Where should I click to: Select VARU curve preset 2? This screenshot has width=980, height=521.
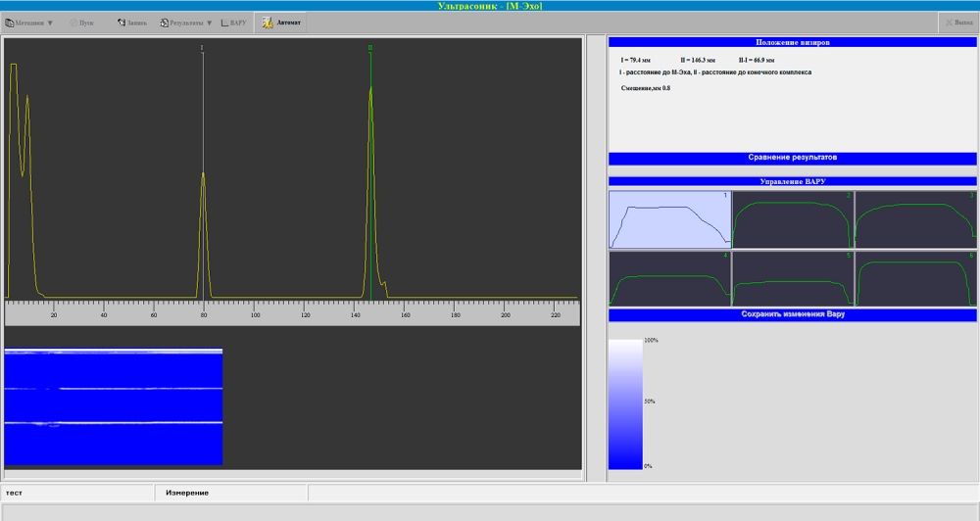click(x=793, y=219)
